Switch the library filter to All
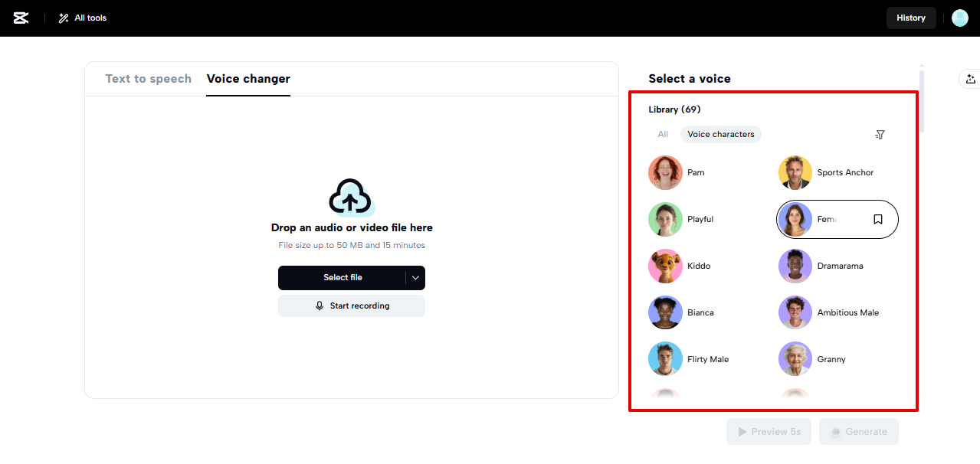The width and height of the screenshot is (980, 464). pyautogui.click(x=662, y=134)
